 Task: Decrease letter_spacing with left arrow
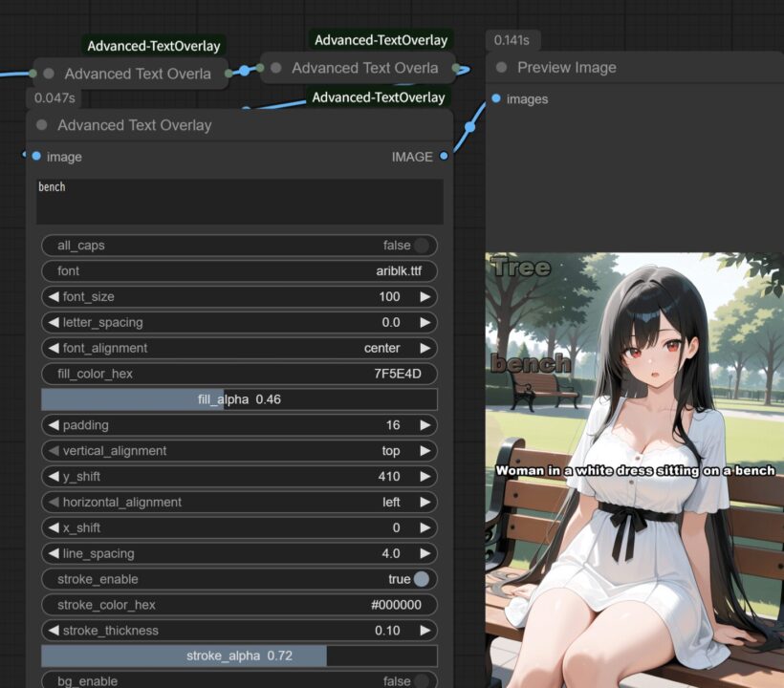click(54, 322)
